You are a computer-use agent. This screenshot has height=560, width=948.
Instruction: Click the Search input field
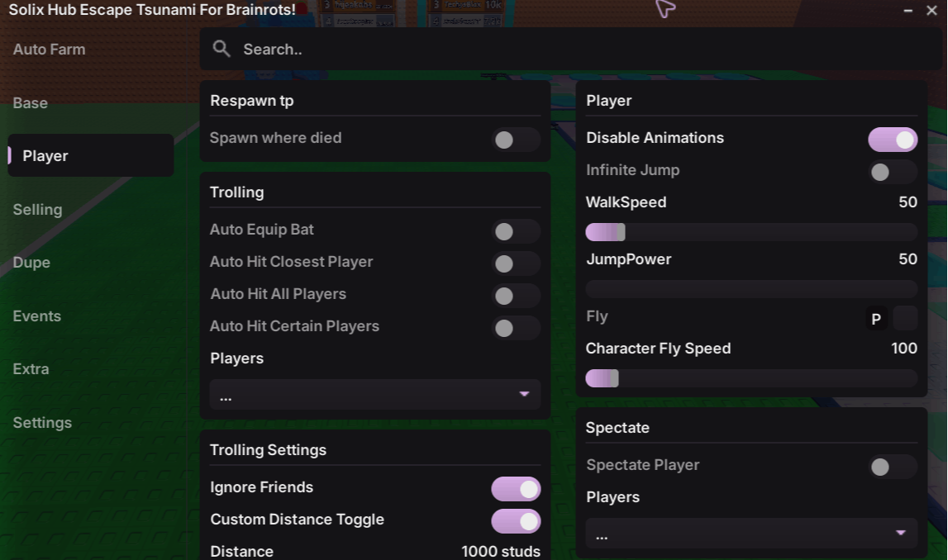(579, 50)
